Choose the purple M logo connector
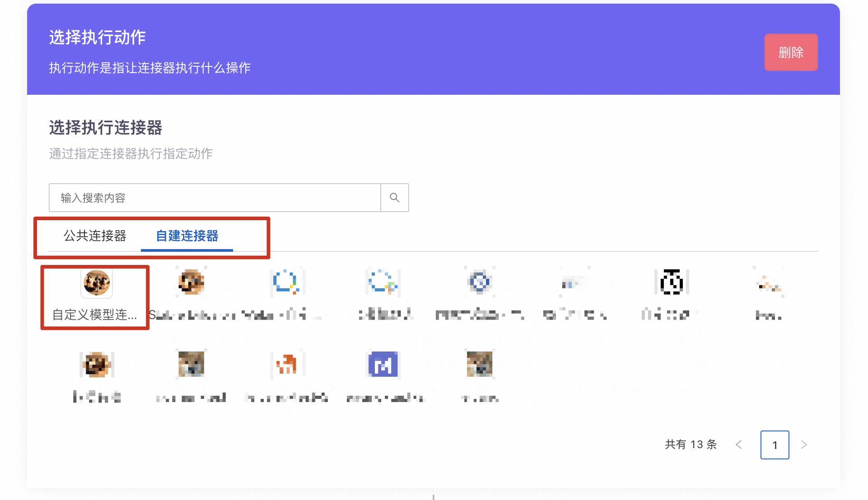This screenshot has height=500, width=868. [383, 365]
